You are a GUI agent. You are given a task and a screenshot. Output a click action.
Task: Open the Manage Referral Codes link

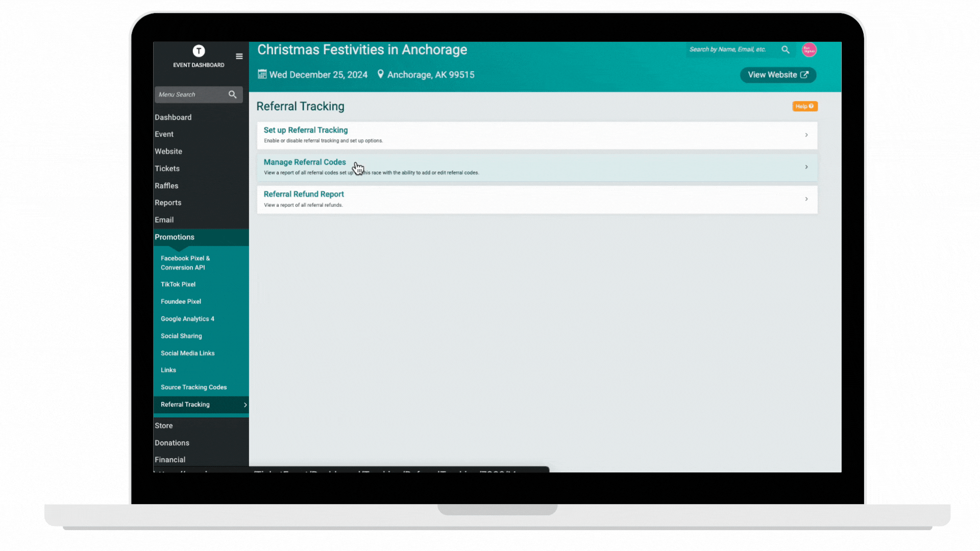pos(304,162)
